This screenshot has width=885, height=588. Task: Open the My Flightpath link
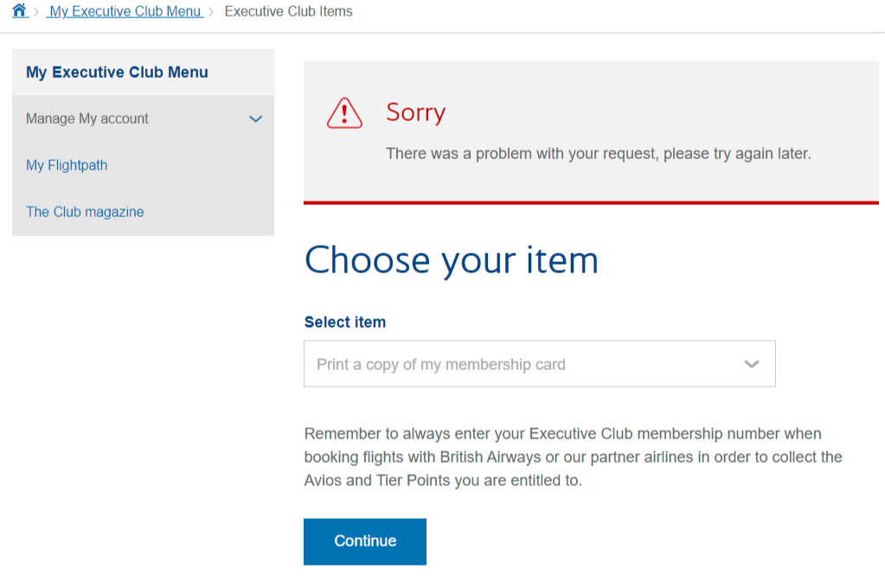tap(67, 165)
